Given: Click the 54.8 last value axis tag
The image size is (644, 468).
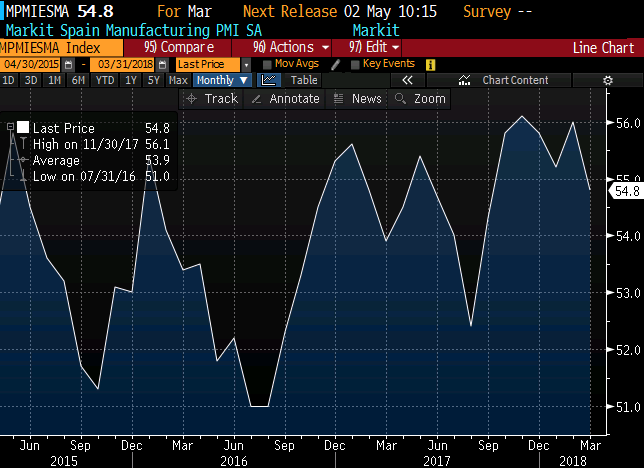Looking at the screenshot, I should click(626, 191).
